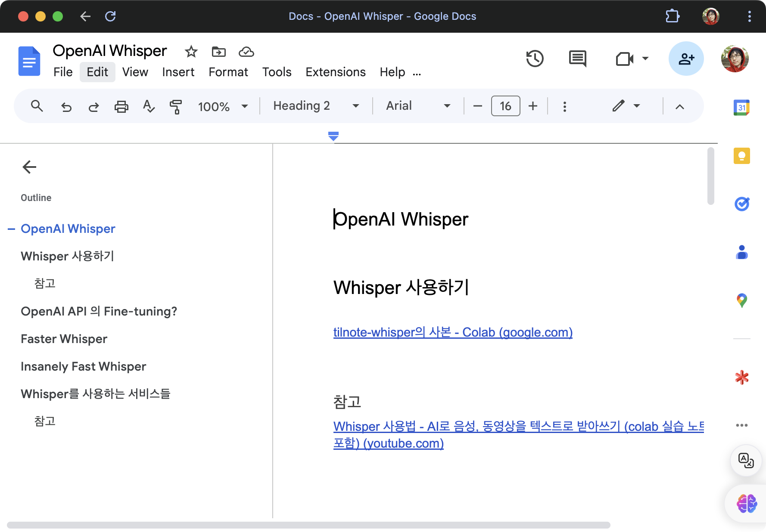Click the horizontal scrollbar at bottom
The width and height of the screenshot is (766, 532).
point(308,525)
